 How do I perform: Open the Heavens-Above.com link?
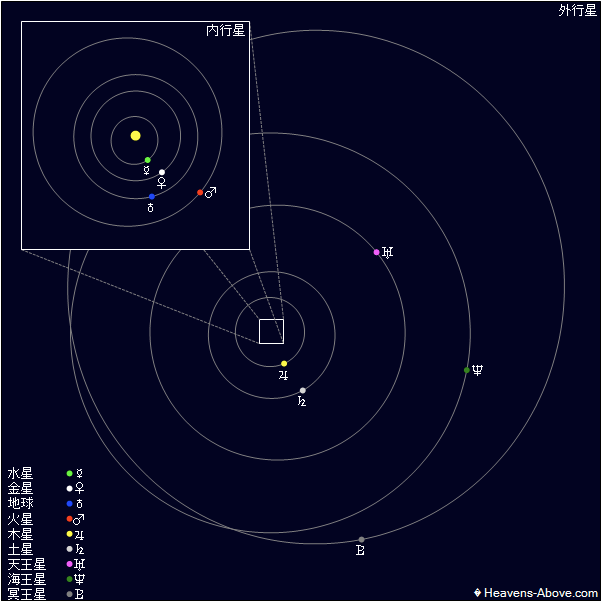click(536, 593)
